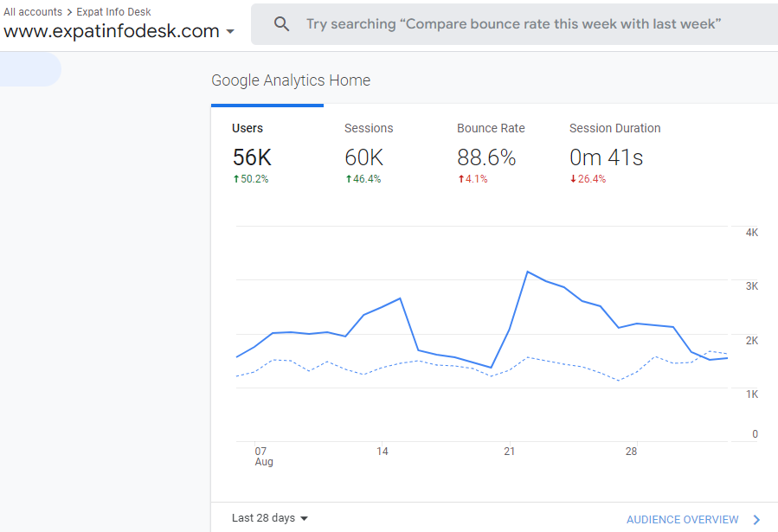The image size is (778, 532).
Task: Click the green arrow beside 46.4%
Action: tap(347, 178)
